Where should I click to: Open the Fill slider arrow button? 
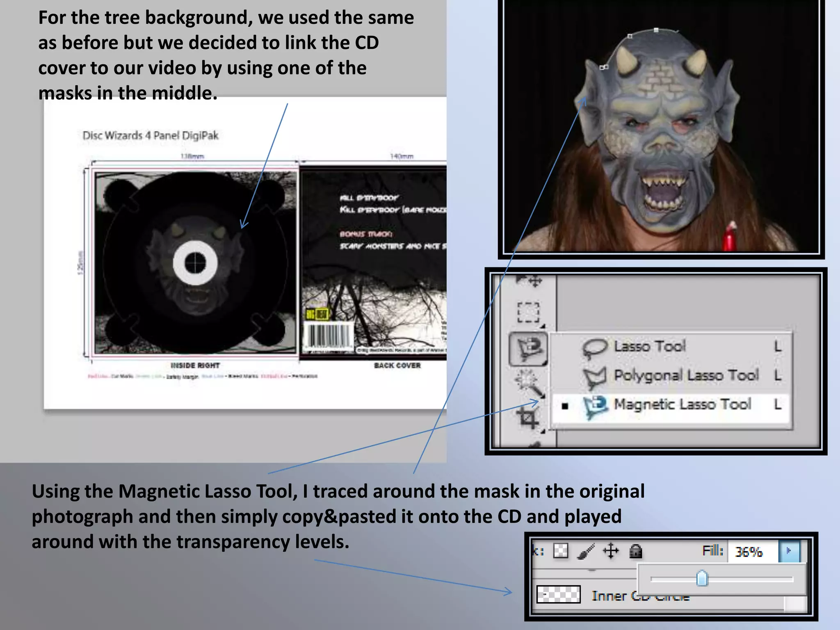(x=790, y=551)
